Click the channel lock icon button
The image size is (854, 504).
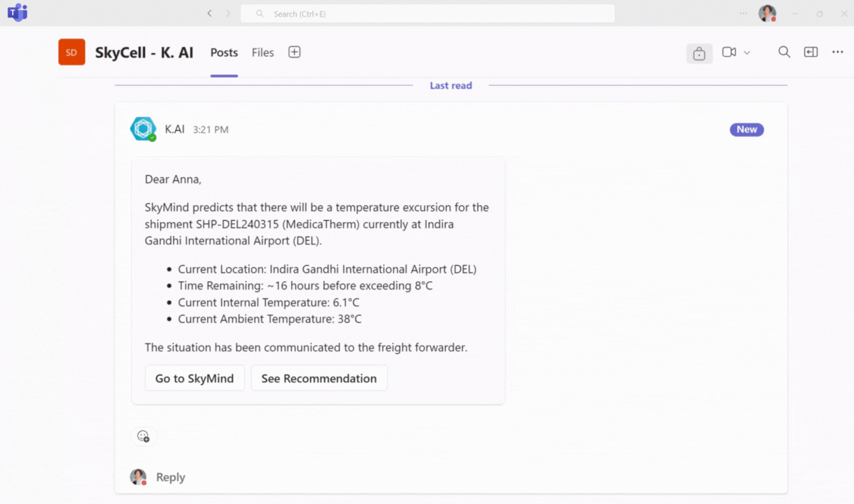699,53
